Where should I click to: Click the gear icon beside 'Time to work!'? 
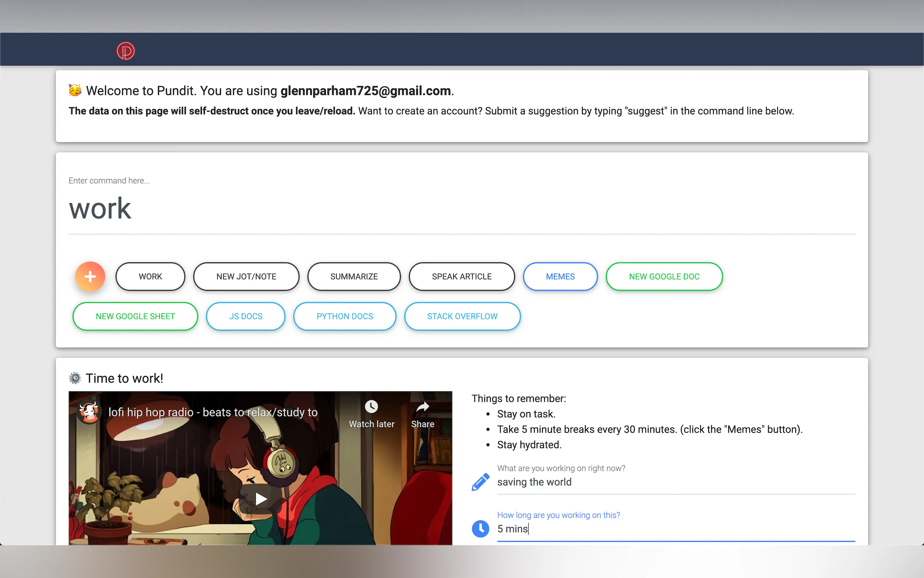coord(75,379)
